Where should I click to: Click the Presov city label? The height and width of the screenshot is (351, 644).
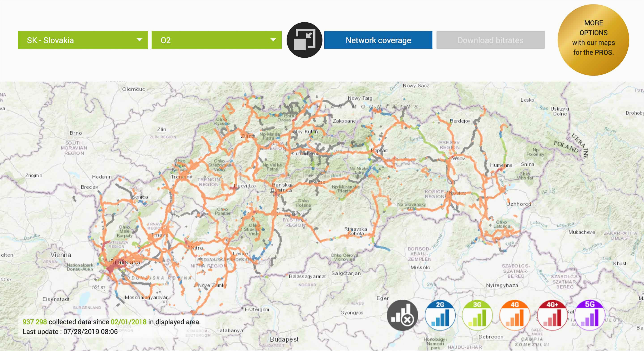point(456,159)
